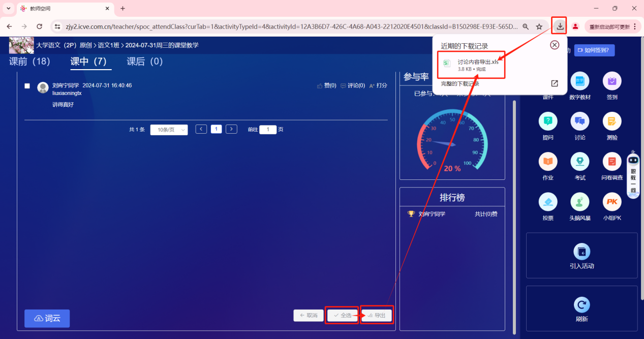Image resolution: width=644 pixels, height=339 pixels.
Task: Click the 提问 question activity icon
Action: [x=547, y=121]
